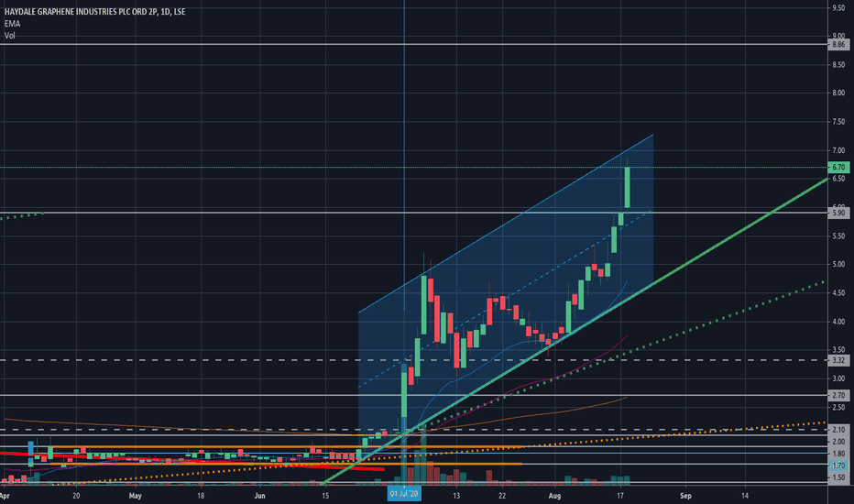This screenshot has width=854, height=504.
Task: Click the Aug time axis label
Action: (x=554, y=496)
